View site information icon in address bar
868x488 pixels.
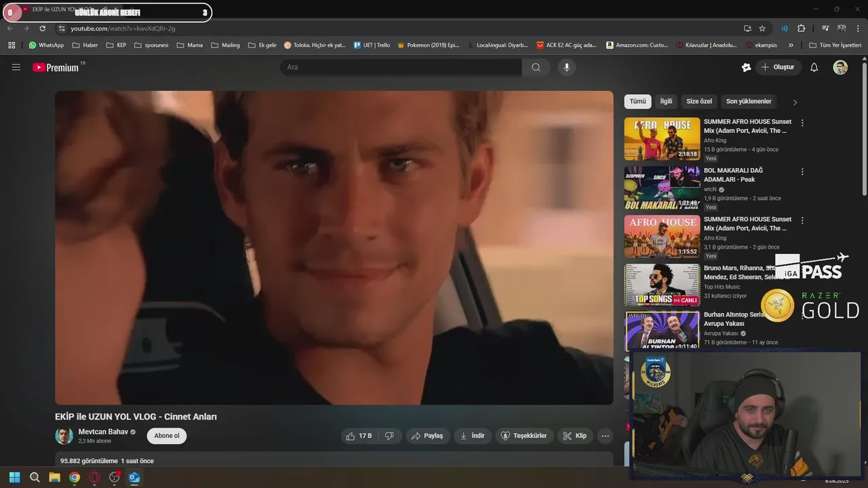(x=62, y=28)
